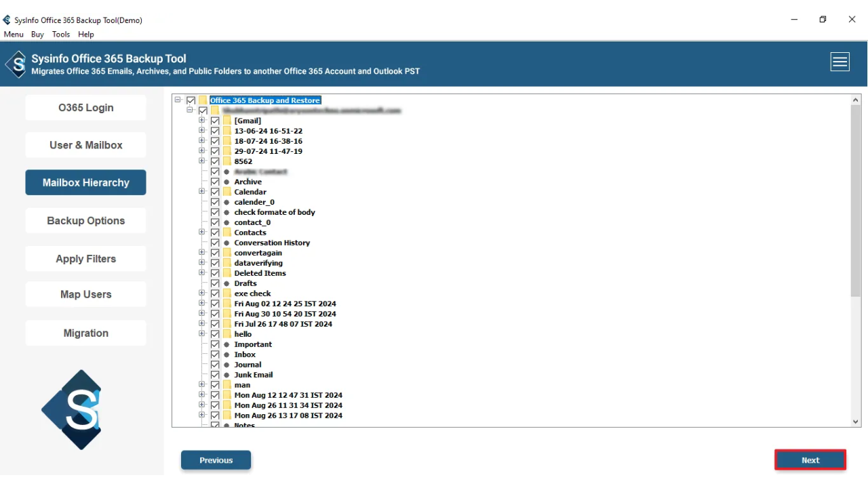Uncheck the Journal checkbox
The image size is (868, 488).
coord(215,365)
